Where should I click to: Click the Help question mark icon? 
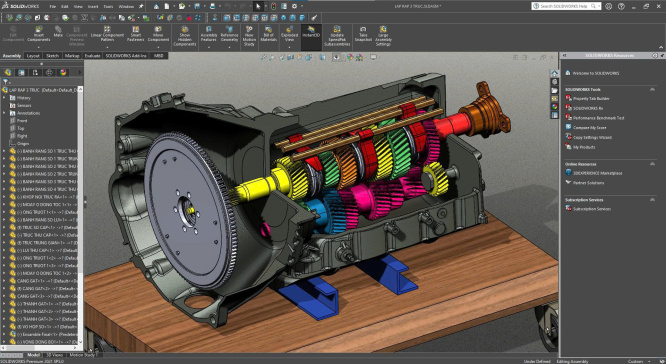[621, 6]
